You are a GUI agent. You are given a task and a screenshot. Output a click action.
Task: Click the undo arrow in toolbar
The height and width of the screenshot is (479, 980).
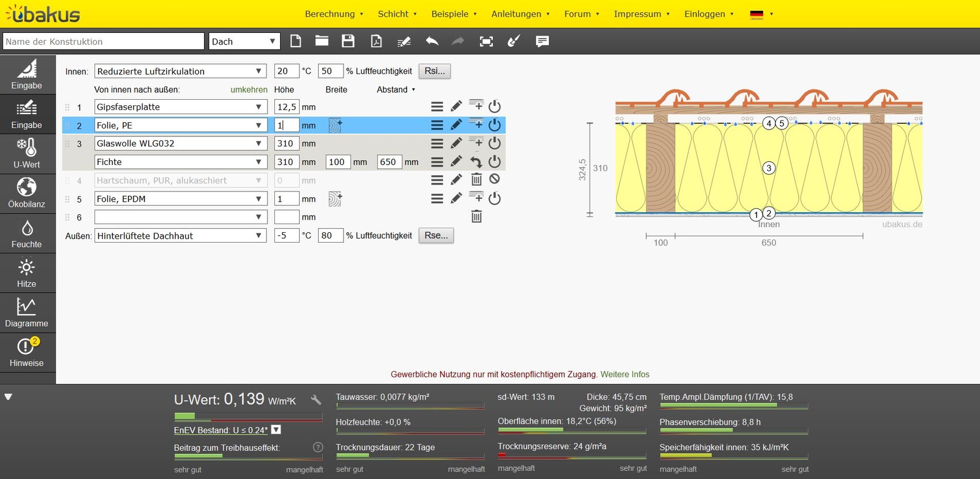(432, 41)
